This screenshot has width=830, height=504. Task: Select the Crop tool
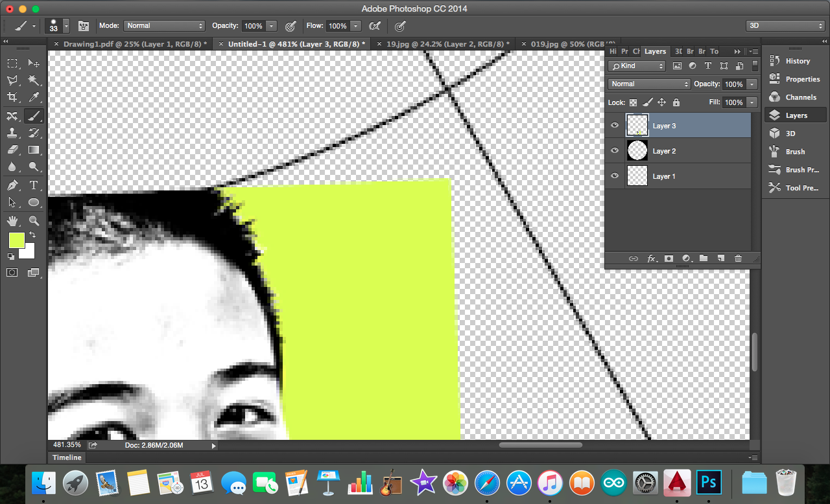[x=12, y=97]
